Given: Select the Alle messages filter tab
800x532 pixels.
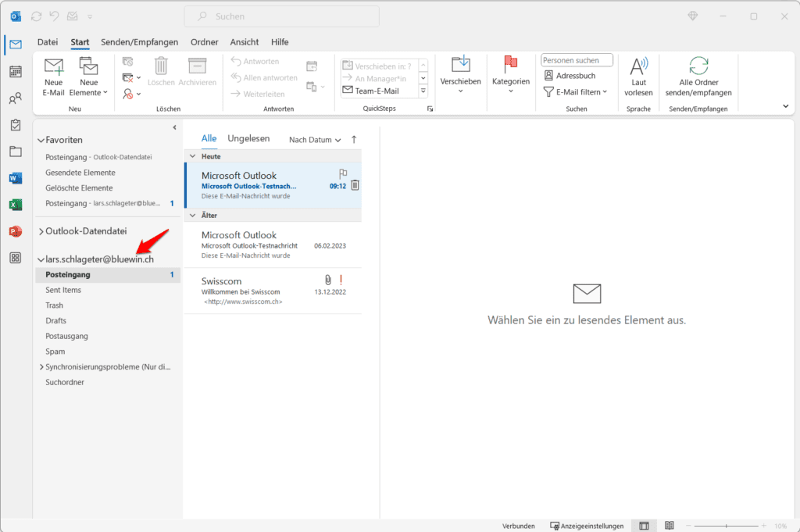Looking at the screenshot, I should click(x=209, y=138).
